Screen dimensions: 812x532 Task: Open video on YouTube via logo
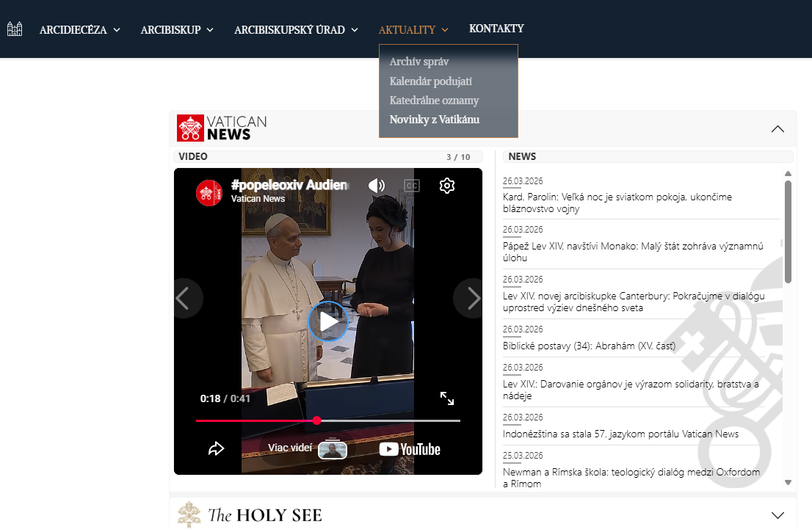(410, 449)
